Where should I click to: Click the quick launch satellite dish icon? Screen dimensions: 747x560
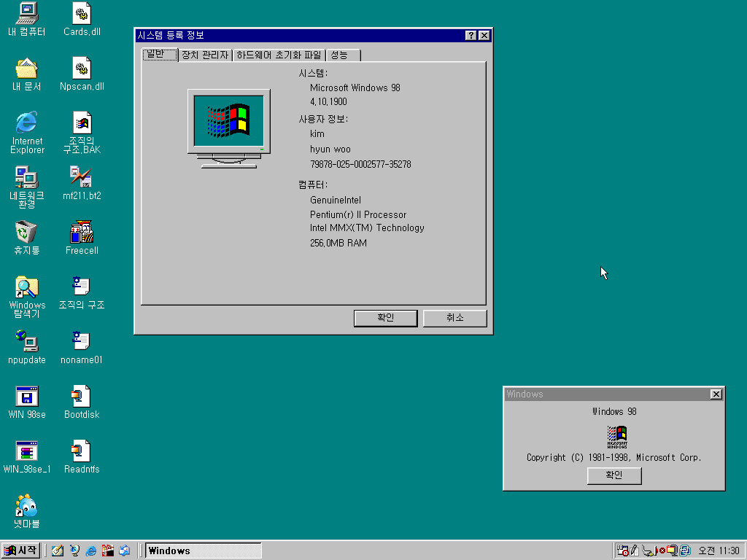[x=74, y=551]
